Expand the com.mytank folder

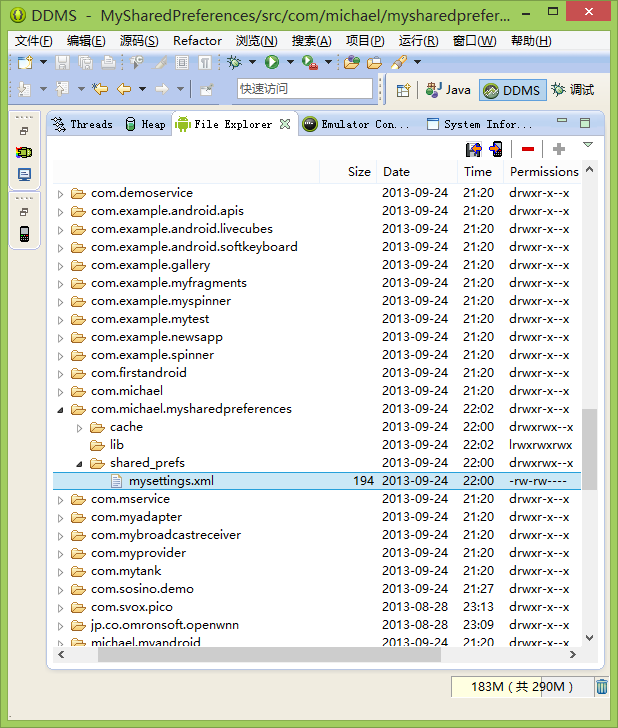click(x=60, y=572)
